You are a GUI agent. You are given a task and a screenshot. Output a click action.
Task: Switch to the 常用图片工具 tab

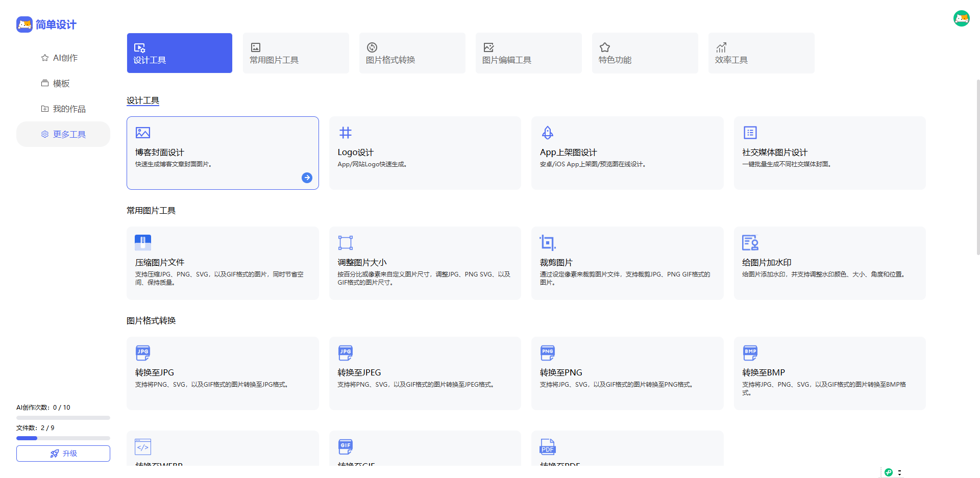tap(296, 53)
